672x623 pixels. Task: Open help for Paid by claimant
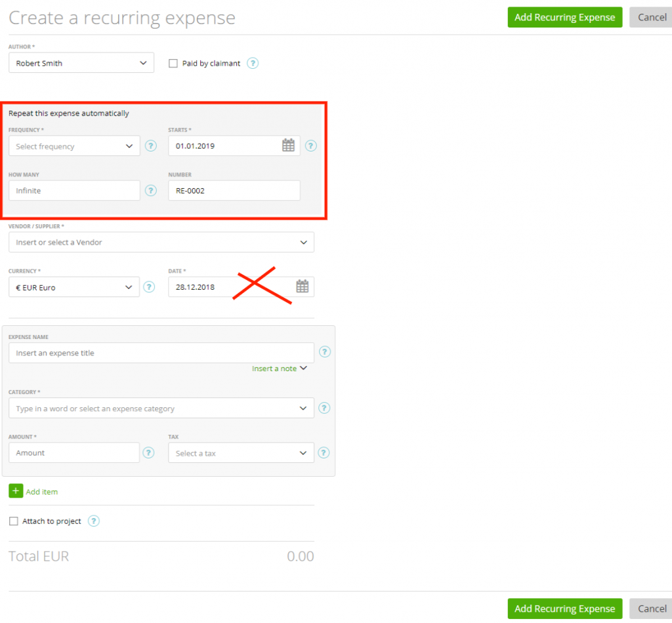tap(253, 63)
